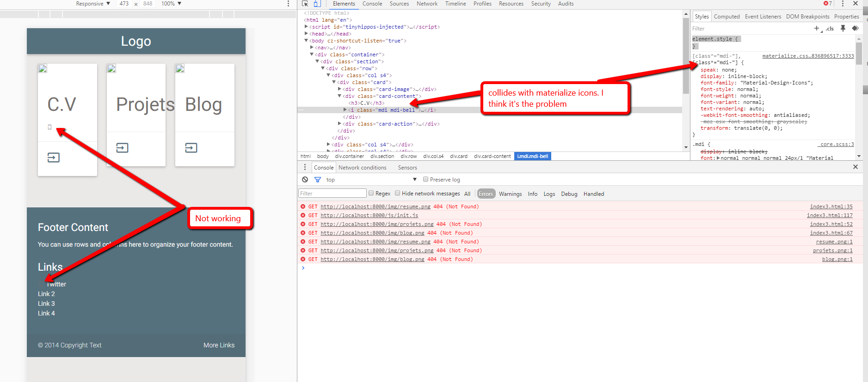Open index3.html:117 source link
Image resolution: width=868 pixels, height=382 pixels.
click(x=830, y=215)
